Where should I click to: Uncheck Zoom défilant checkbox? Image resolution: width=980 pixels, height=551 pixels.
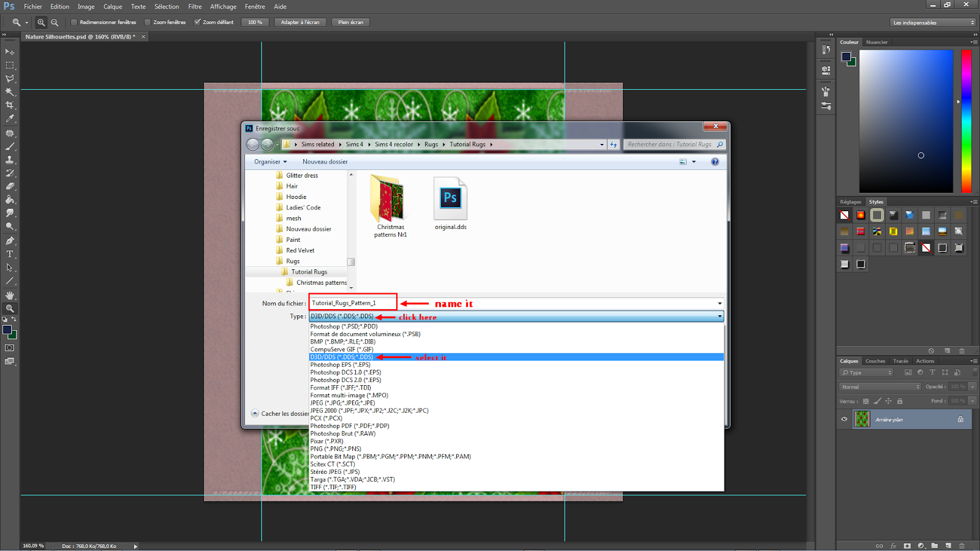[x=197, y=23]
